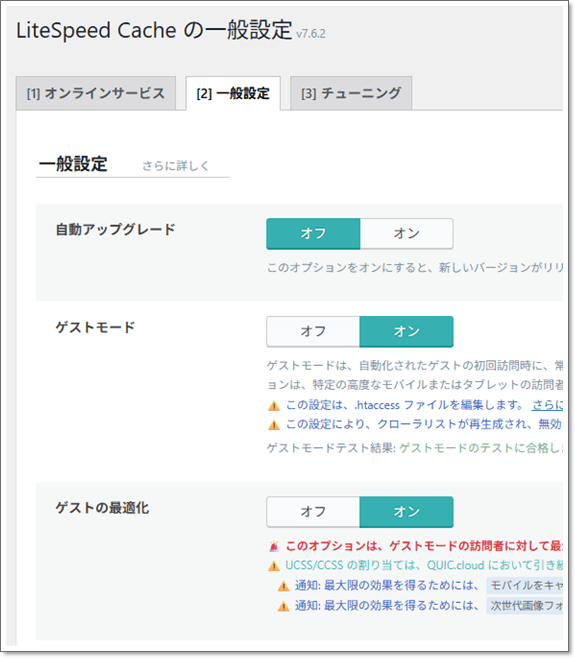The width and height of the screenshot is (575, 658).
Task: Click warning icon beside 次世代画像 通知 line
Action: pyautogui.click(x=283, y=606)
